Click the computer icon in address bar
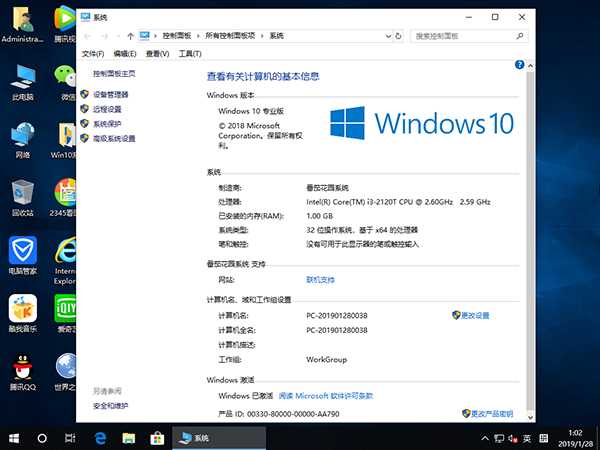This screenshot has height=450, width=600. tap(144, 36)
